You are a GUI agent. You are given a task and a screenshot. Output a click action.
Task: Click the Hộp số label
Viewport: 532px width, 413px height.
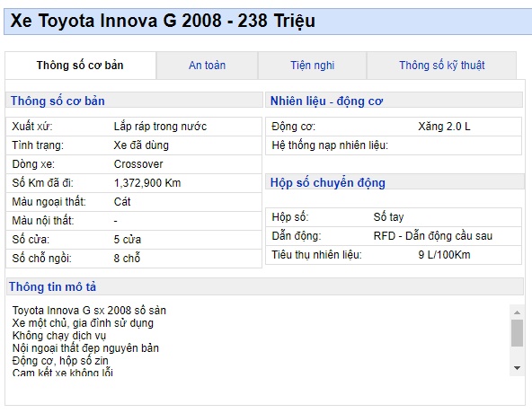[x=290, y=217]
